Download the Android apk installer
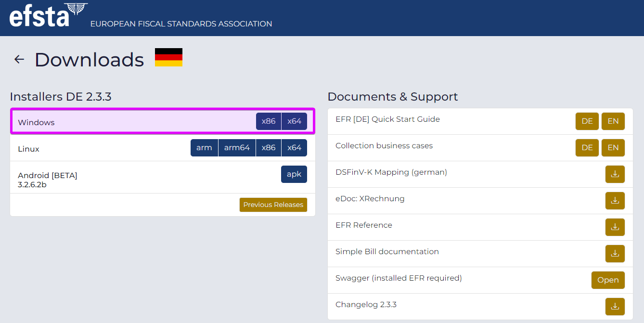This screenshot has width=644, height=323. tap(294, 174)
